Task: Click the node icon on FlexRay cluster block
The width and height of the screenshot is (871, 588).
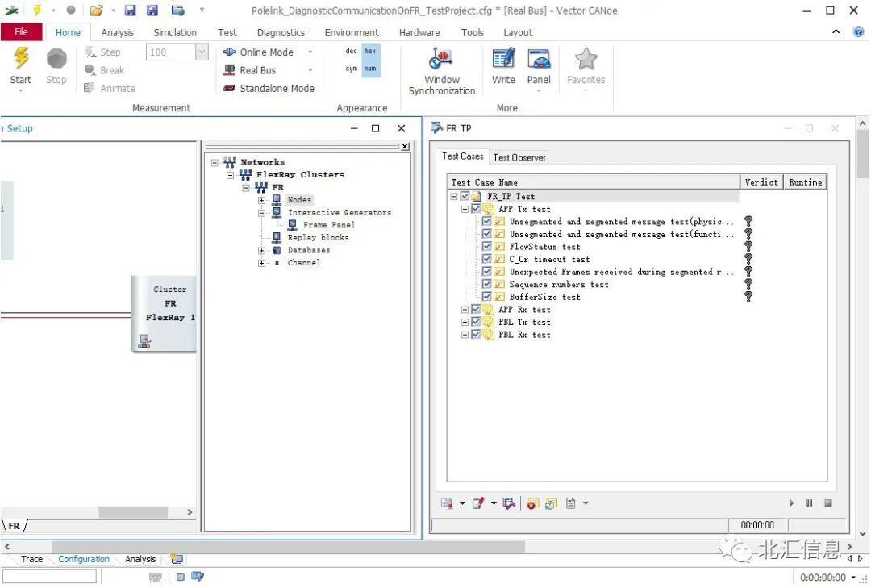Action: 145,340
